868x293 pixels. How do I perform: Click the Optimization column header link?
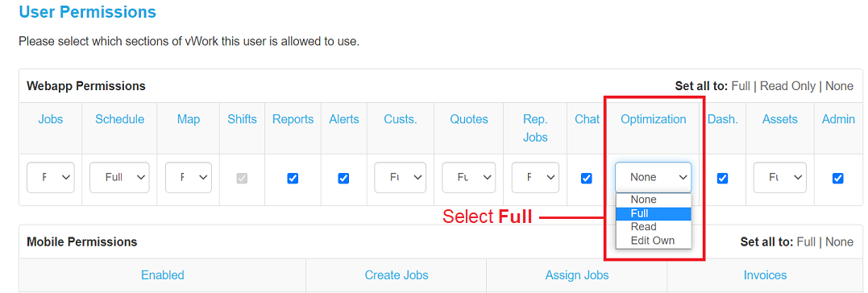(653, 119)
